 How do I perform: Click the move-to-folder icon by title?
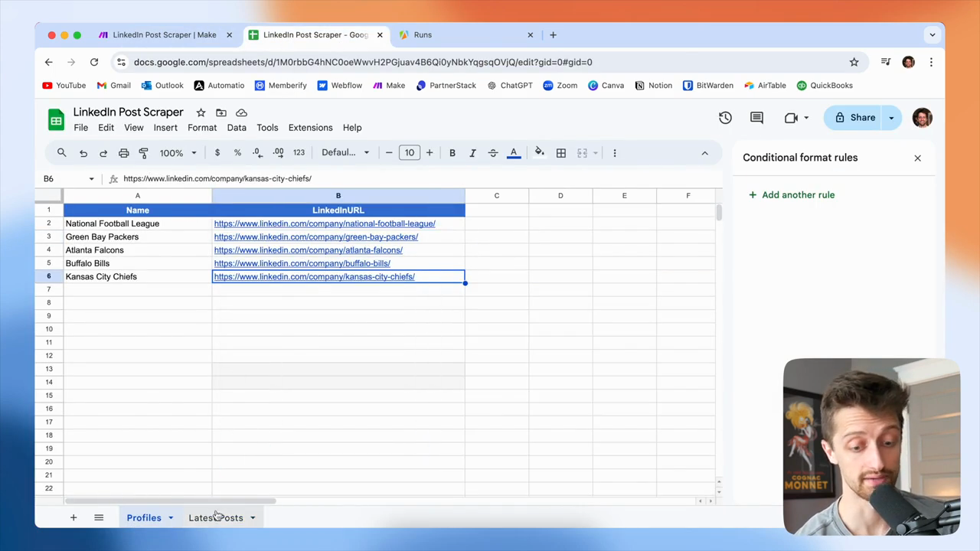point(221,112)
